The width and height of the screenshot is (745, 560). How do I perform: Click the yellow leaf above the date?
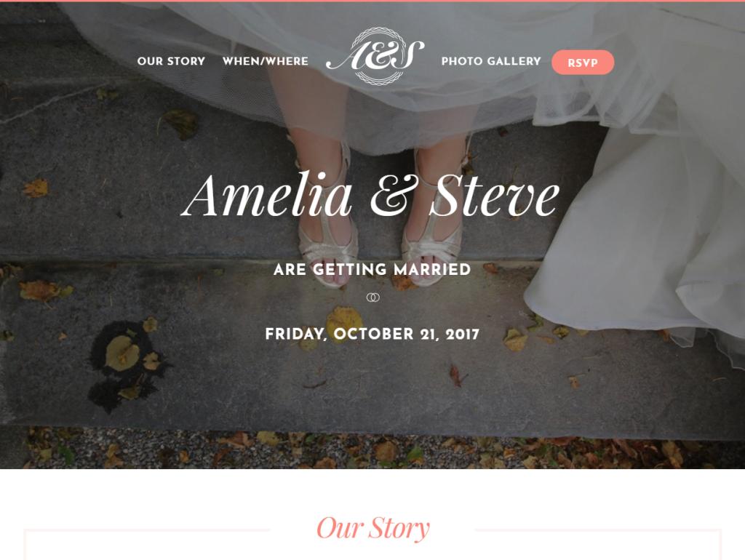344,320
